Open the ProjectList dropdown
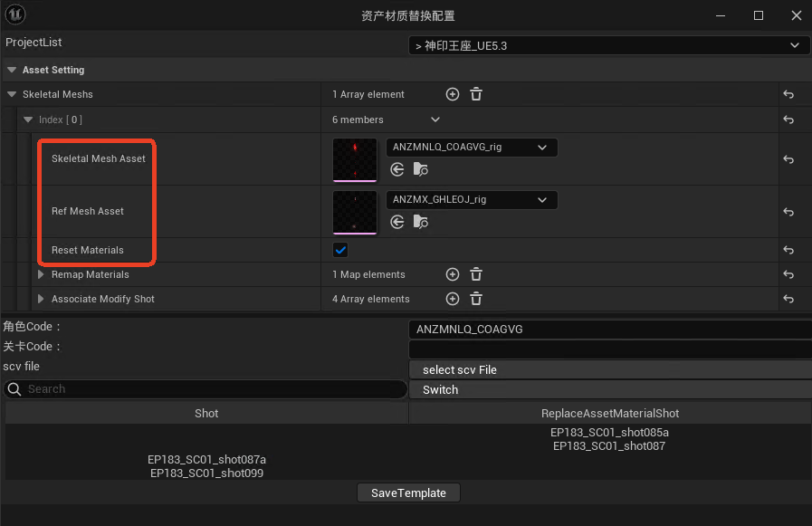812x526 pixels. (x=607, y=45)
